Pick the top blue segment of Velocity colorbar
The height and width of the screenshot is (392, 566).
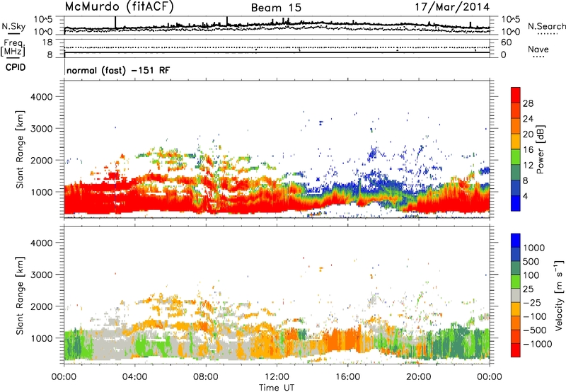[x=516, y=241]
